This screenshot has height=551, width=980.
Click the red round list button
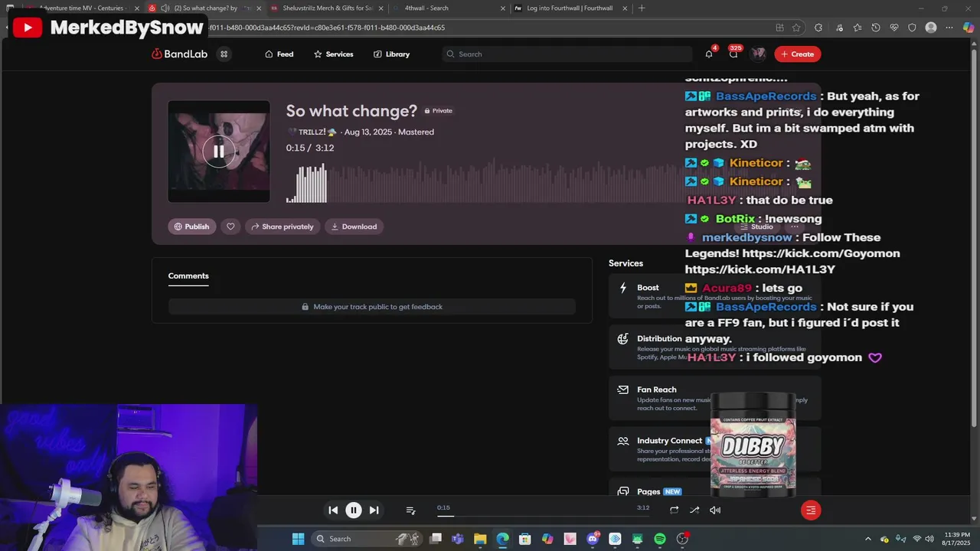coord(811,510)
